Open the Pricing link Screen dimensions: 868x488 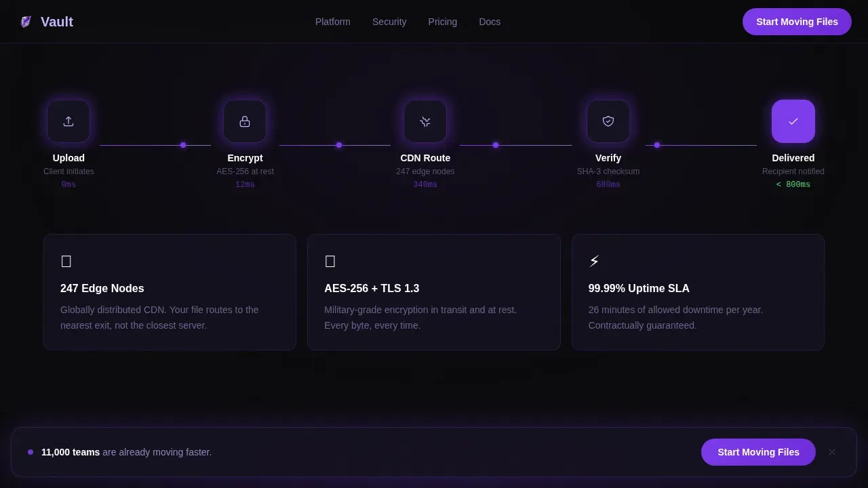(443, 22)
